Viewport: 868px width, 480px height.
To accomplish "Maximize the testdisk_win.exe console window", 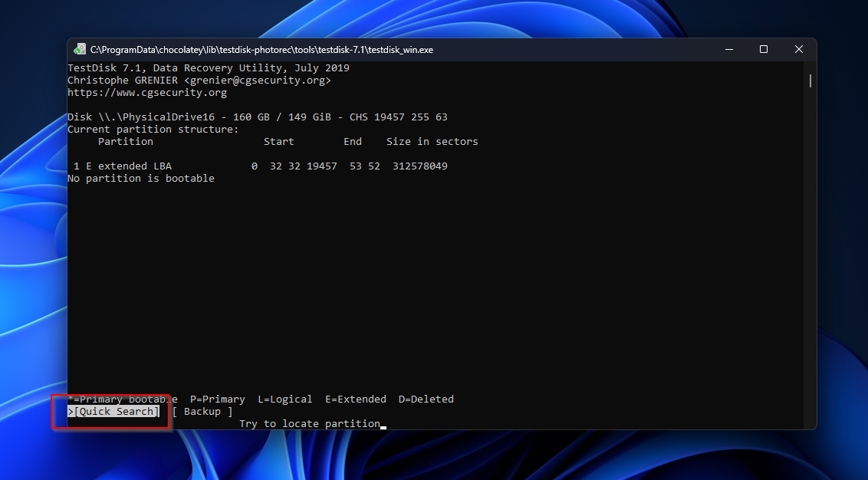I will (764, 49).
